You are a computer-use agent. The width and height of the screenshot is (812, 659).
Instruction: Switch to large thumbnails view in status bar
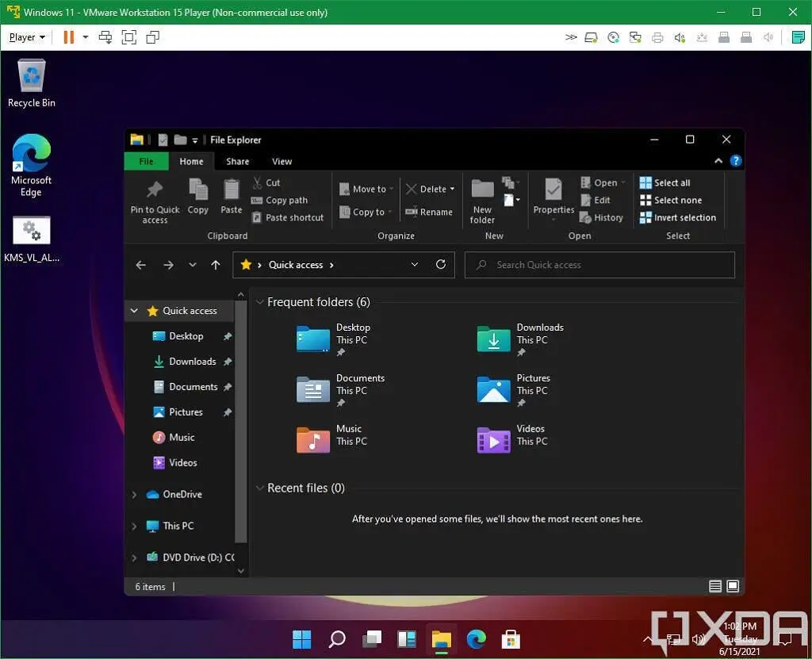[x=731, y=586]
